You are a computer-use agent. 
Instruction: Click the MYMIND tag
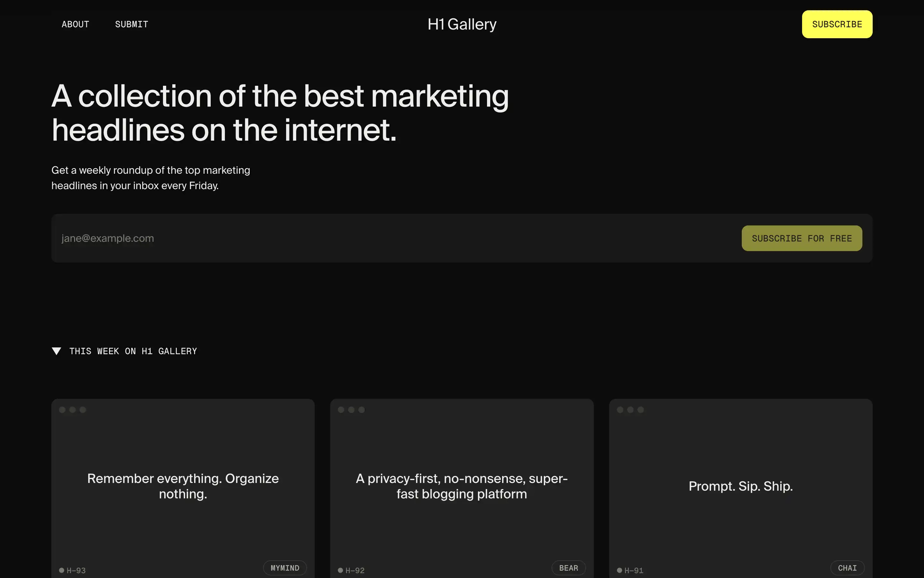[285, 568]
